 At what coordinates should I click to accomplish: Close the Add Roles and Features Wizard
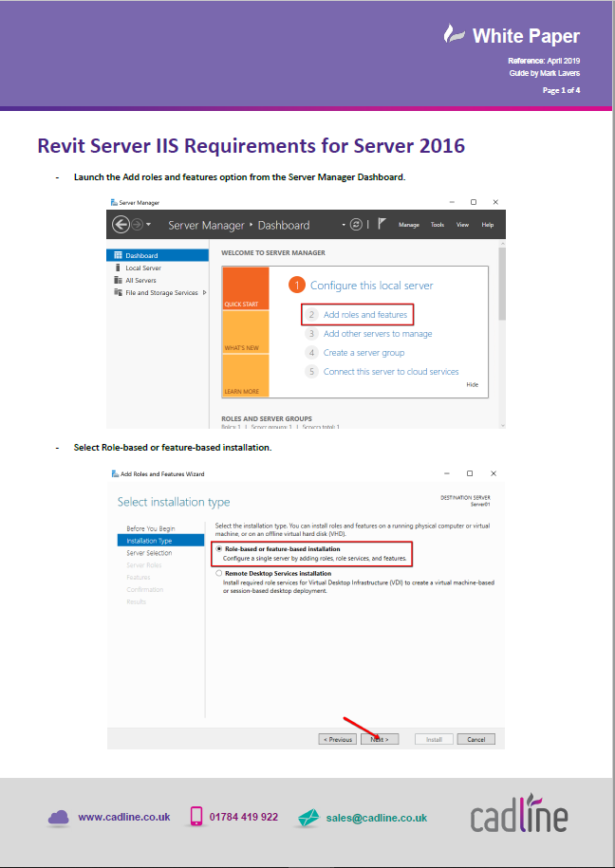click(494, 473)
